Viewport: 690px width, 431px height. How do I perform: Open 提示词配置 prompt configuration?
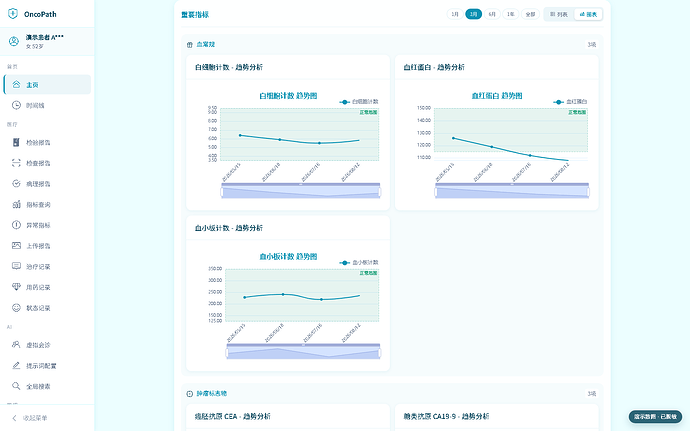47,365
